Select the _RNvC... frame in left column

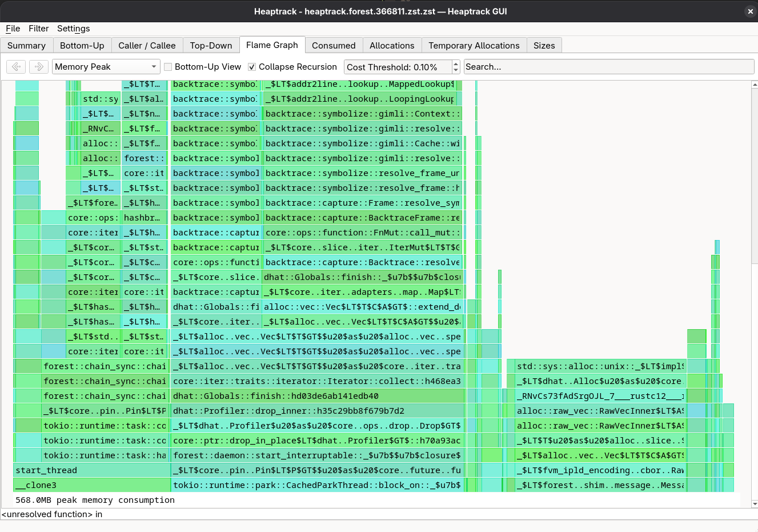(x=101, y=129)
